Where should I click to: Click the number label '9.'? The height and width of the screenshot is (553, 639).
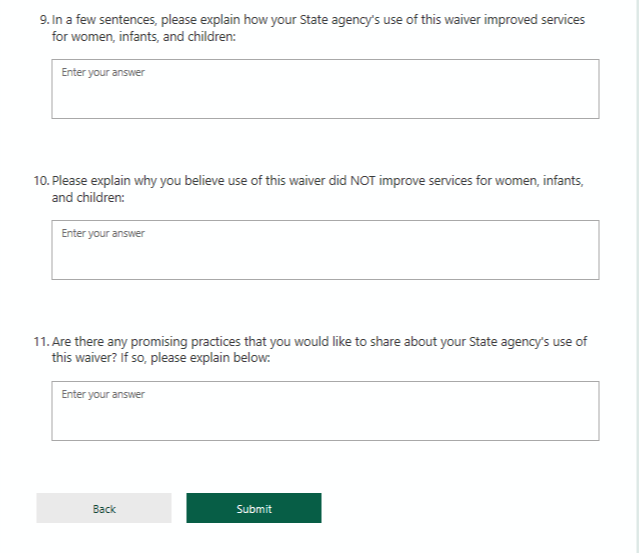point(45,20)
